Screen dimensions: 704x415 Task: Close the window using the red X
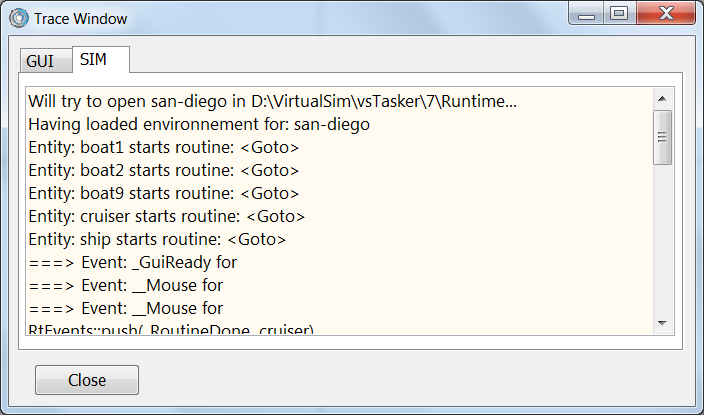(662, 13)
